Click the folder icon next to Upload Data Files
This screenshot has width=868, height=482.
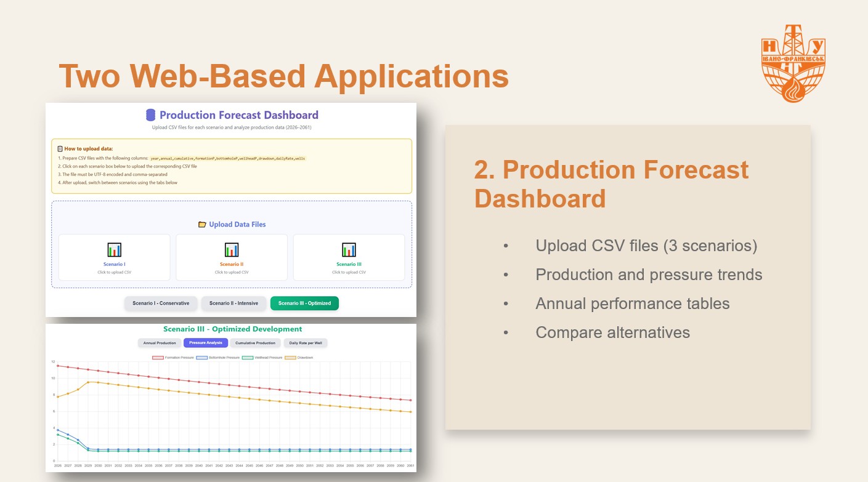[202, 225]
